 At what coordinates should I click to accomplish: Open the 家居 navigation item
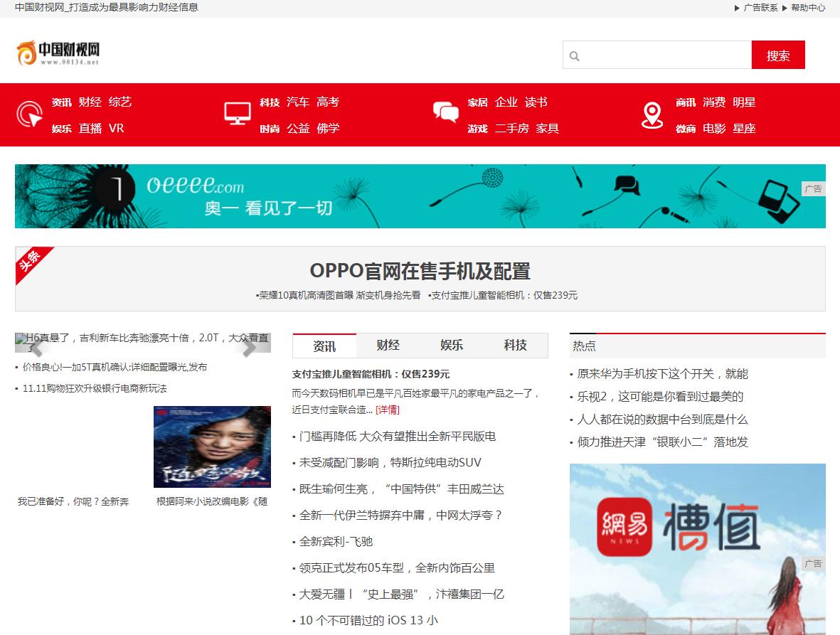(478, 102)
